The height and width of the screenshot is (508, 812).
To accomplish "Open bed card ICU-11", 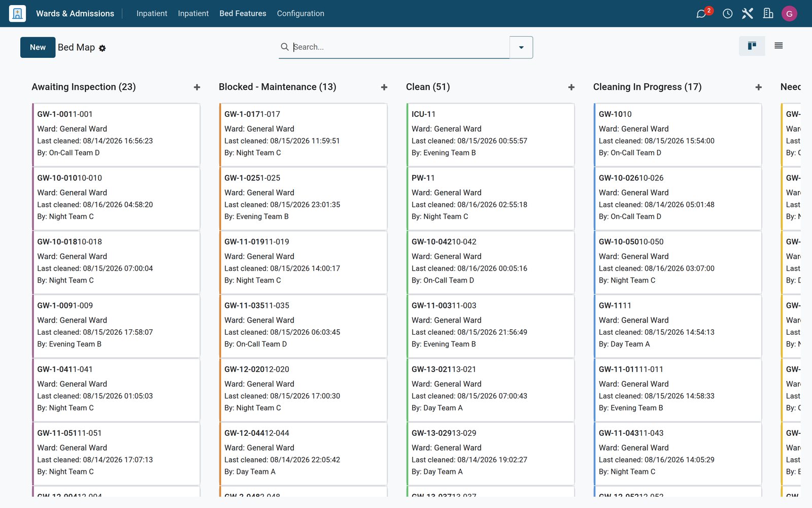I will tap(491, 135).
